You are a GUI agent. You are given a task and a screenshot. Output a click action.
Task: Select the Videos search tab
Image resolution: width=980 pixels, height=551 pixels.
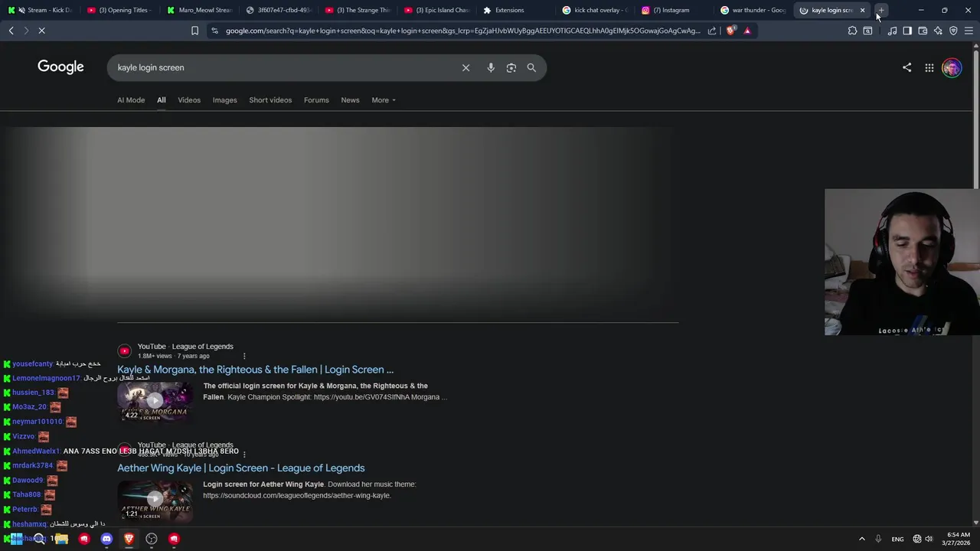click(189, 100)
